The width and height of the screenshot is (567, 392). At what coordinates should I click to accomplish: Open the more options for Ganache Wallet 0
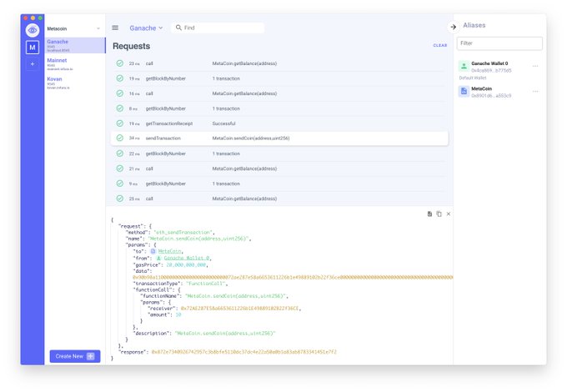(x=535, y=66)
